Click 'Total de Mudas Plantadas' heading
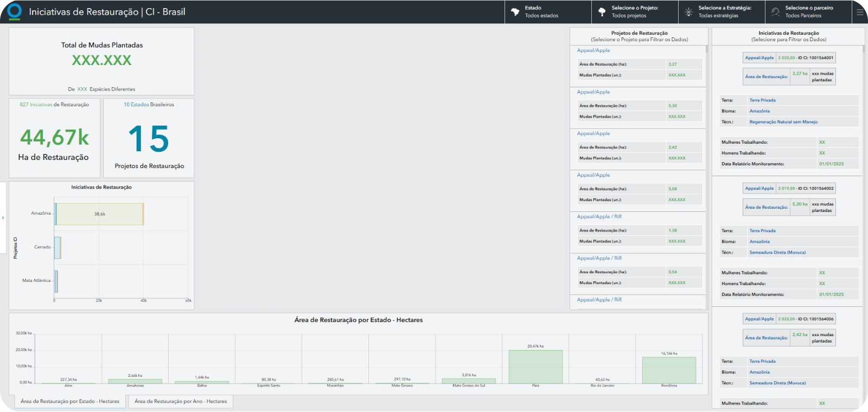 pyautogui.click(x=101, y=45)
